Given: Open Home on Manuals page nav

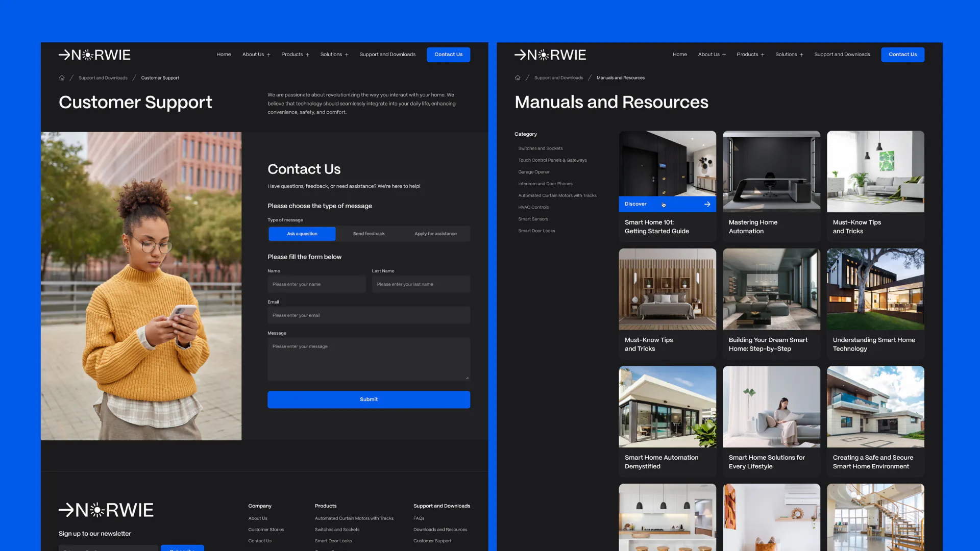Looking at the screenshot, I should pyautogui.click(x=679, y=55).
